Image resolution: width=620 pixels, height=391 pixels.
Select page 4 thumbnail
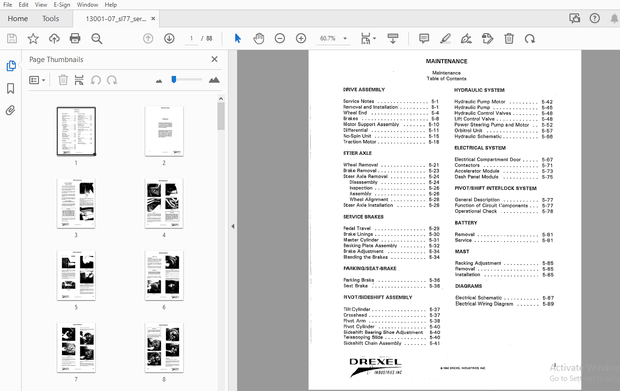coord(164,203)
